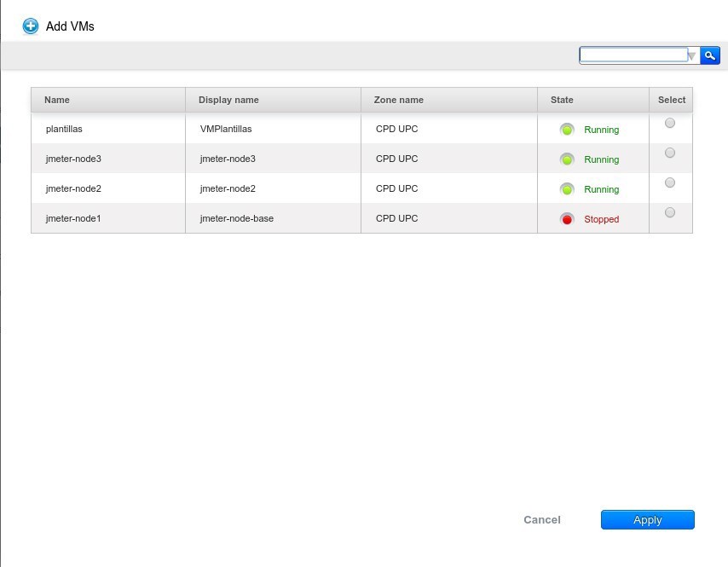Click the search magnifier button
The width and height of the screenshot is (728, 567).
(710, 55)
